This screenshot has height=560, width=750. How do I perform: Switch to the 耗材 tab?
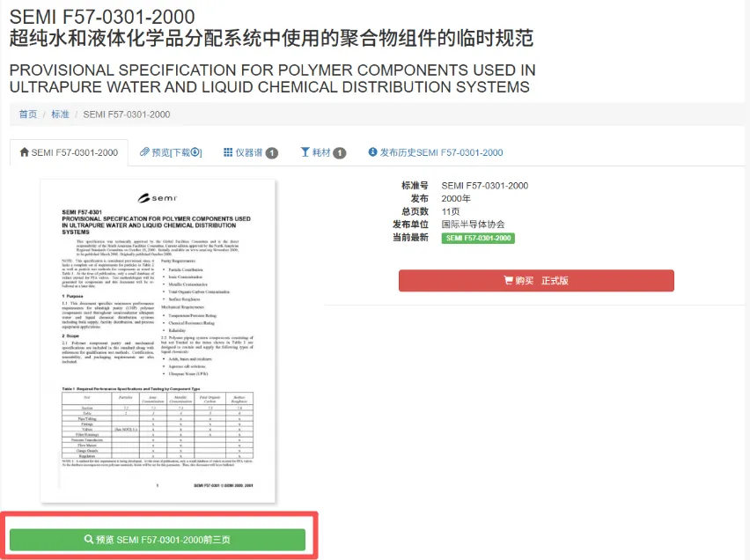323,152
